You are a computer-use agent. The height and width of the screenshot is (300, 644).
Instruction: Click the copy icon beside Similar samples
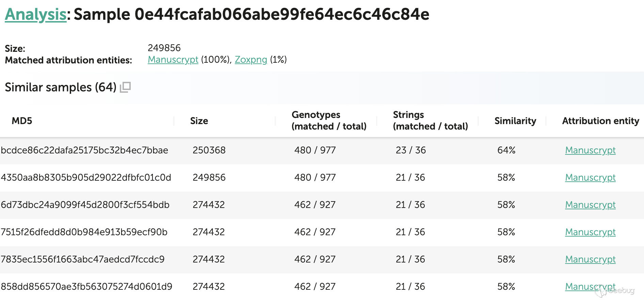(125, 87)
